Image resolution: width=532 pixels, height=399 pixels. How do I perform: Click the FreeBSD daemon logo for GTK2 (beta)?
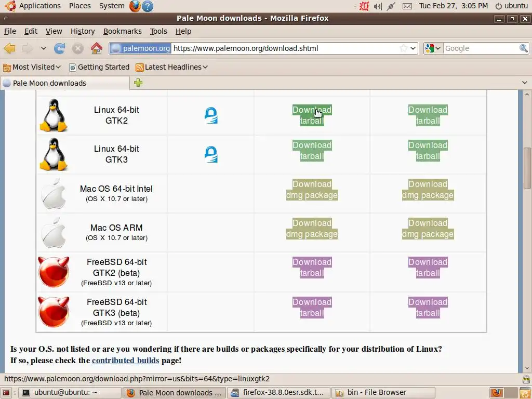(x=54, y=272)
